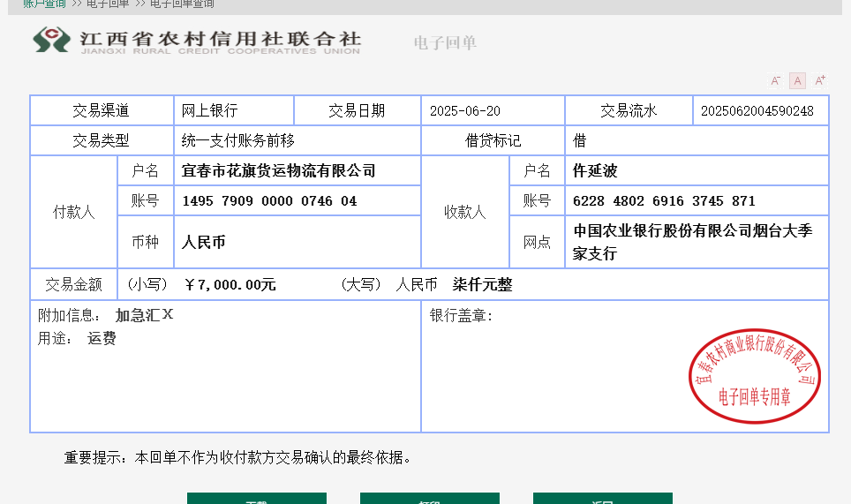Click the 网点 label cell
This screenshot has width=851, height=504.
point(537,242)
